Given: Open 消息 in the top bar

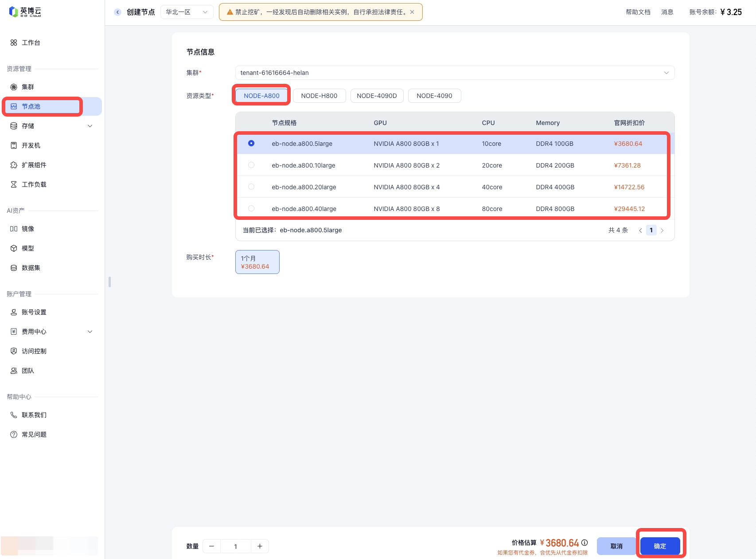Looking at the screenshot, I should coord(667,12).
